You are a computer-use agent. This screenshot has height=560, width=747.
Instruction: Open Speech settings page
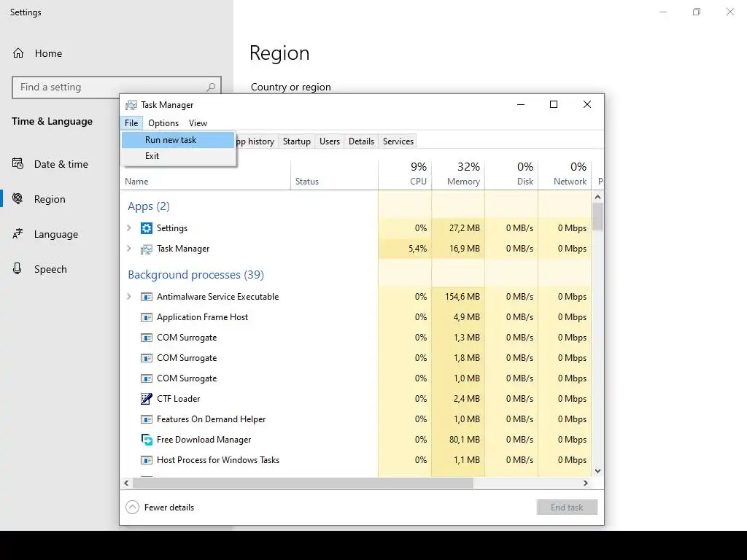(x=50, y=269)
